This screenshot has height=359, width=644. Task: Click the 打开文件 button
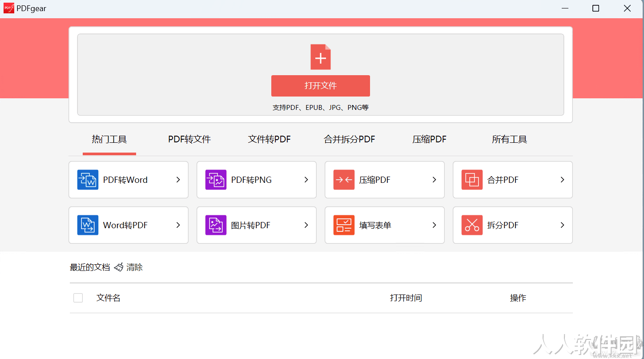321,86
